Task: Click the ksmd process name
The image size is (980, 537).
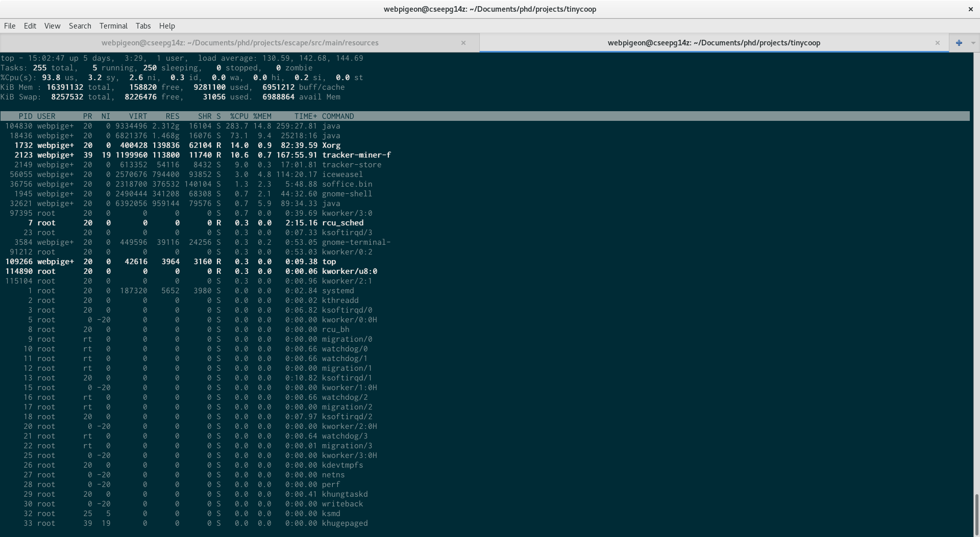Action: click(x=331, y=514)
